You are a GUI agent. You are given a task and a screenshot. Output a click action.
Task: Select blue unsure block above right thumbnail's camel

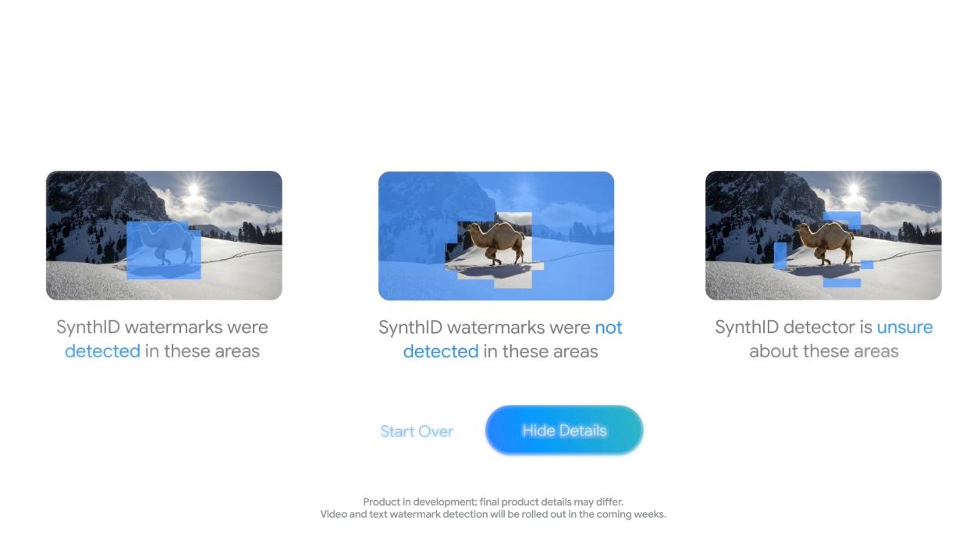click(x=843, y=219)
